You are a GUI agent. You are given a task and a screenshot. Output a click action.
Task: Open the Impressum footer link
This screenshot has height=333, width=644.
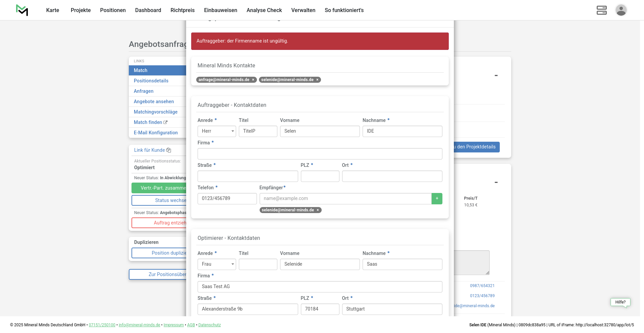[x=173, y=325]
